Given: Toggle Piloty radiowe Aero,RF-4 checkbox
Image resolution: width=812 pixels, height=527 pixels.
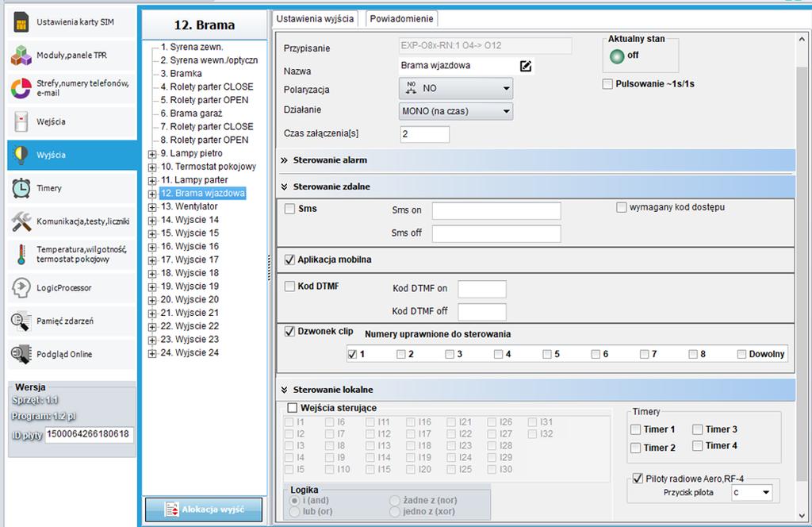Looking at the screenshot, I should point(638,479).
